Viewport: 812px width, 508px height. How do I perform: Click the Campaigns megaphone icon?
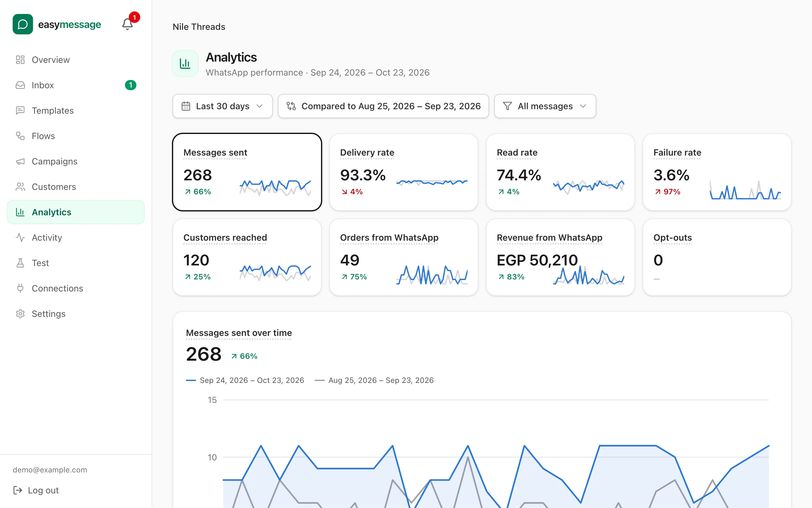[21, 162]
